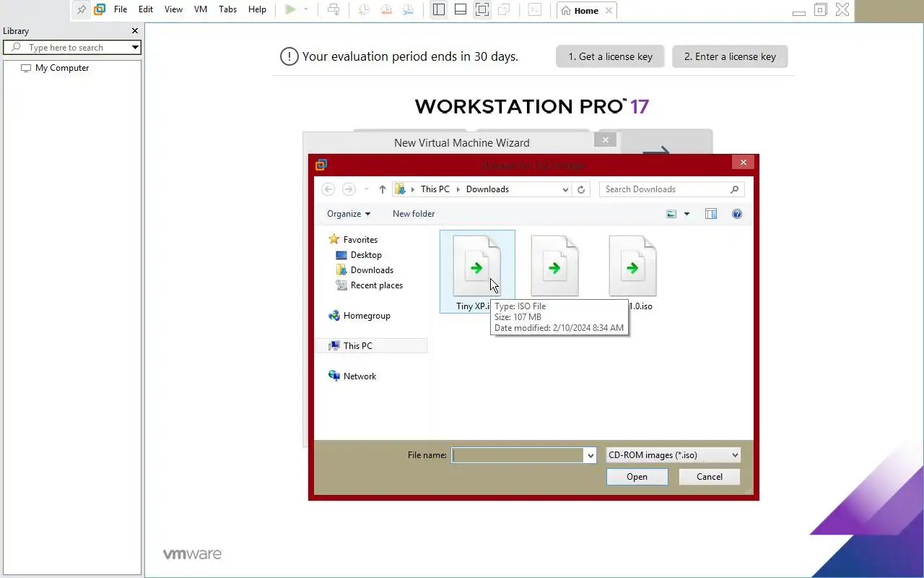Close the Home tab
Image resolution: width=924 pixels, height=578 pixels.
pos(609,11)
